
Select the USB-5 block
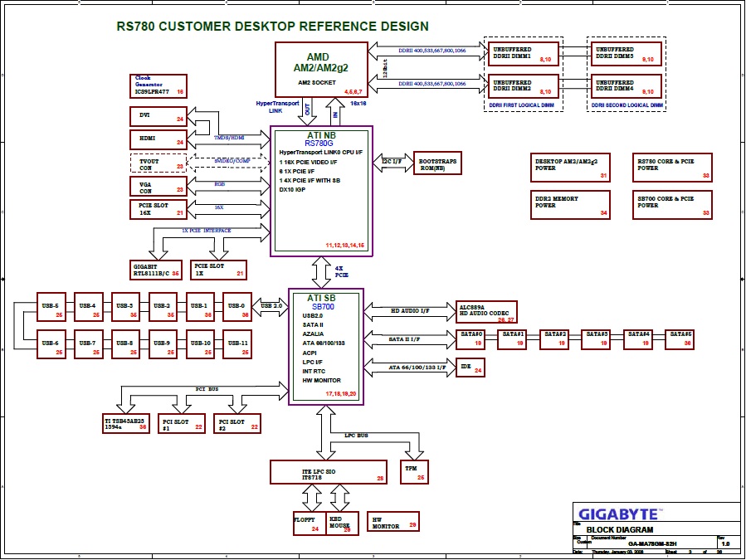click(x=51, y=307)
